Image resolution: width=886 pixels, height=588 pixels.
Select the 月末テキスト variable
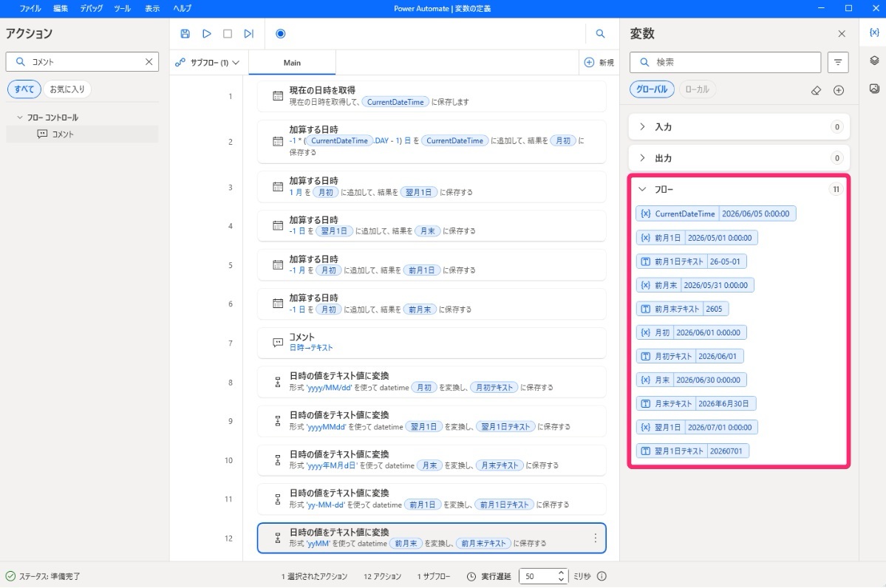695,404
